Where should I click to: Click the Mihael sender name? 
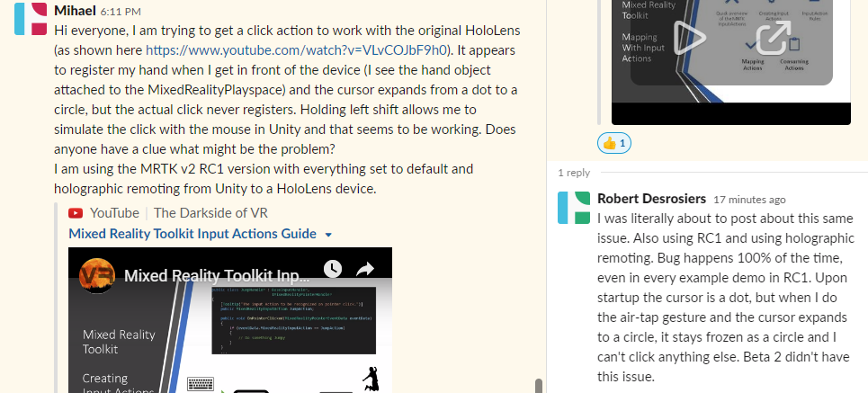(76, 11)
